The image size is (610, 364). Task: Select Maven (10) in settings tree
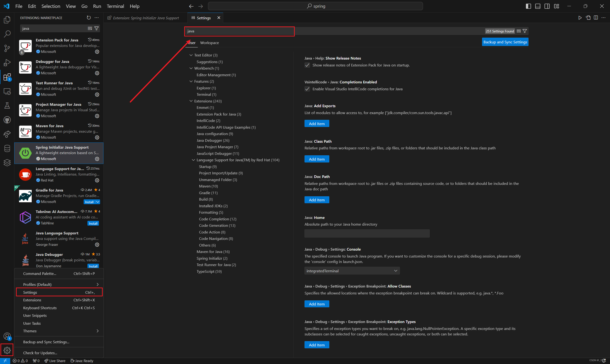tap(208, 186)
